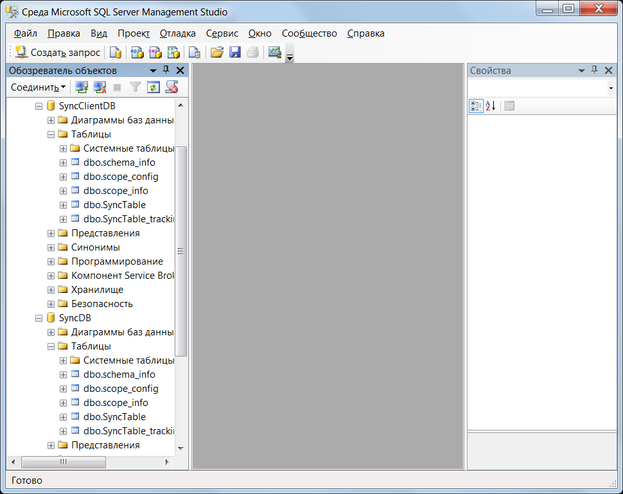Switch properties to categorized view
623x494 pixels.
(476, 106)
